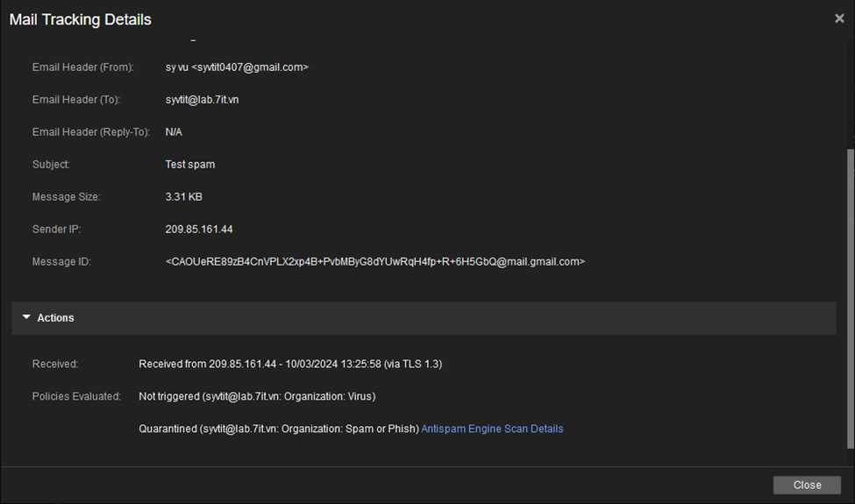Click the Actions section header

(x=424, y=318)
